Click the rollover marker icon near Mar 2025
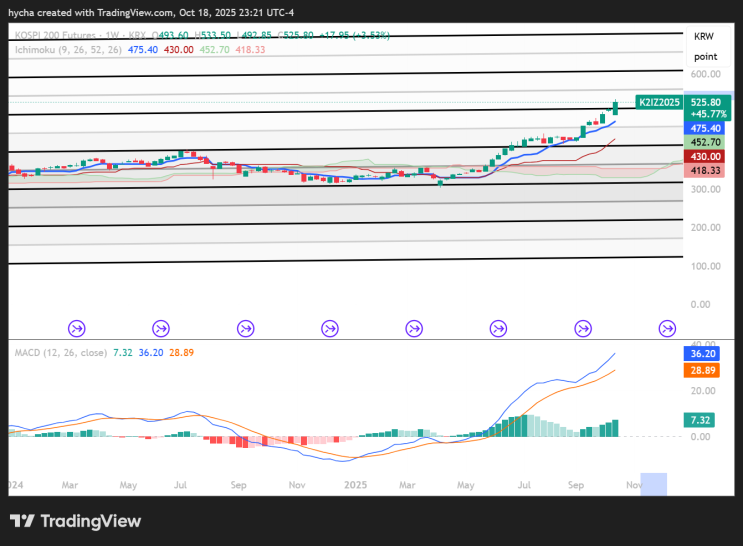 click(414, 328)
